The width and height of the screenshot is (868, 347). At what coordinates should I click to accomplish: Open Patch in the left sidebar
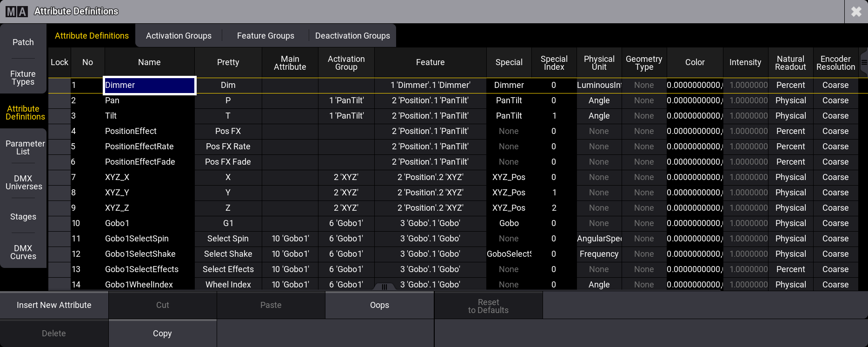(23, 42)
